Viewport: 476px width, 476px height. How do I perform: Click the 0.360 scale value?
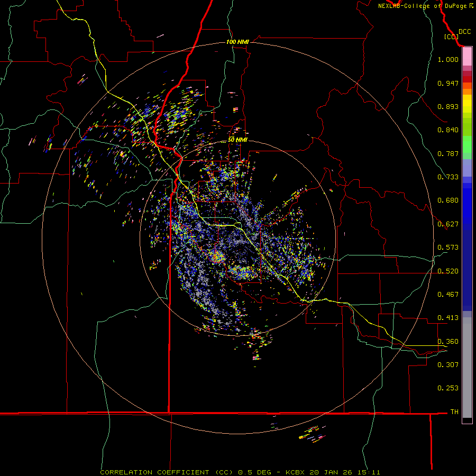[x=448, y=342]
